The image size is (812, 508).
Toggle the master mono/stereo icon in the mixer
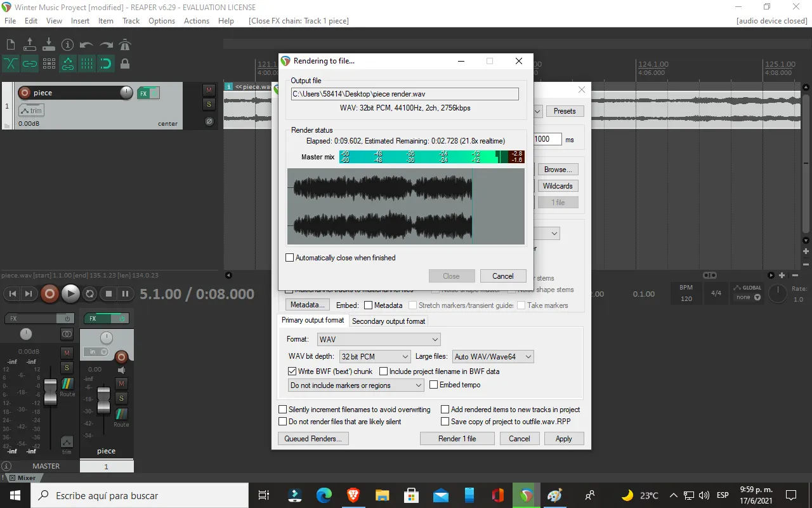(67, 334)
